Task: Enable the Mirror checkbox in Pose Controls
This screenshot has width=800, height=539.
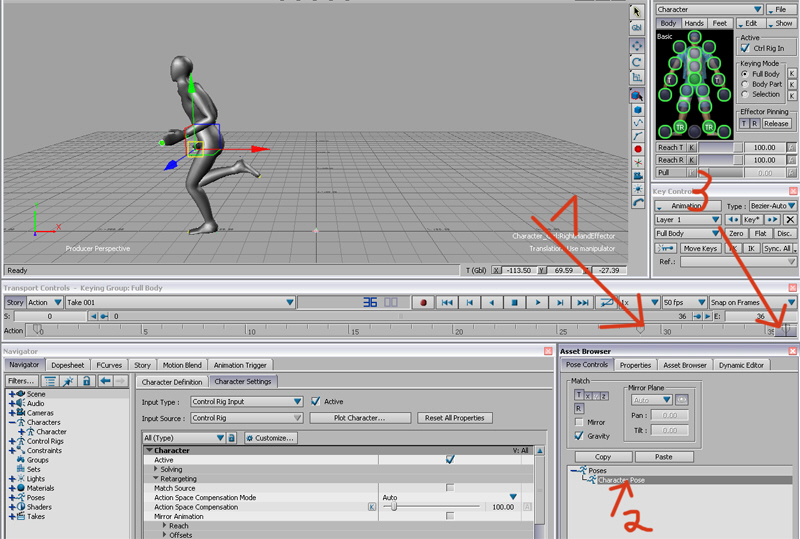Action: point(580,422)
